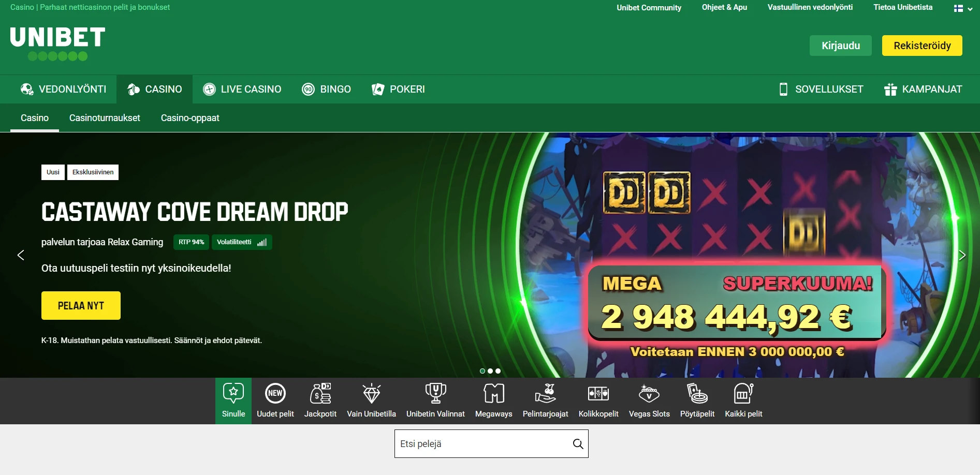Click the Volatiliteetti badge
Viewport: 980px width, 475px height.
(242, 242)
